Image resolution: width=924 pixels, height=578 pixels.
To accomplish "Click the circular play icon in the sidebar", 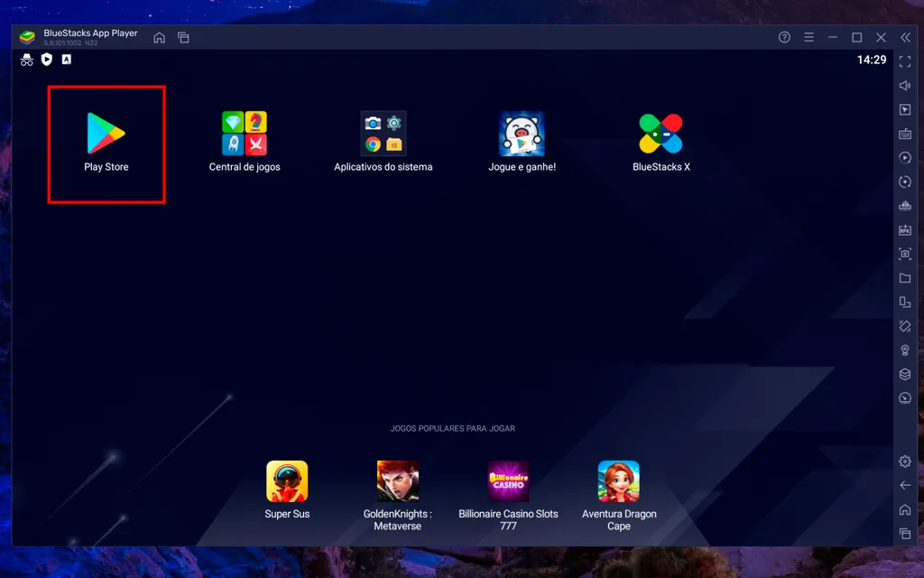I will [905, 157].
